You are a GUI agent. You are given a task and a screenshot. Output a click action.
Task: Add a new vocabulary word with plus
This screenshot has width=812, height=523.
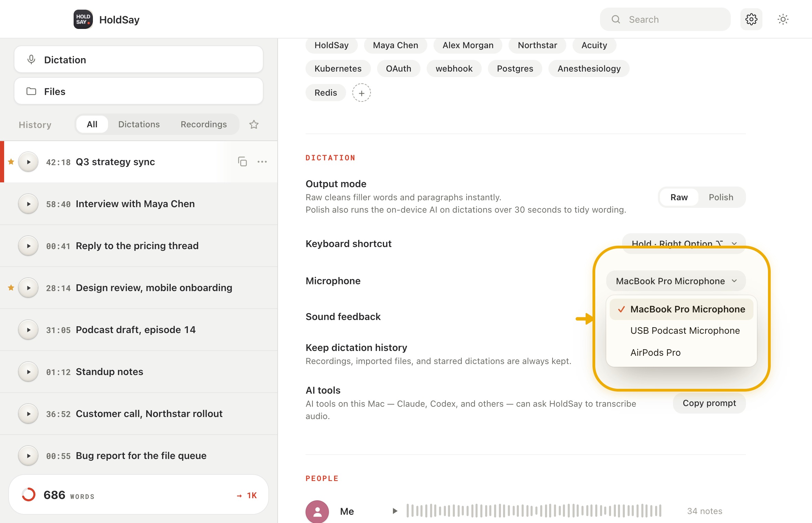click(361, 93)
